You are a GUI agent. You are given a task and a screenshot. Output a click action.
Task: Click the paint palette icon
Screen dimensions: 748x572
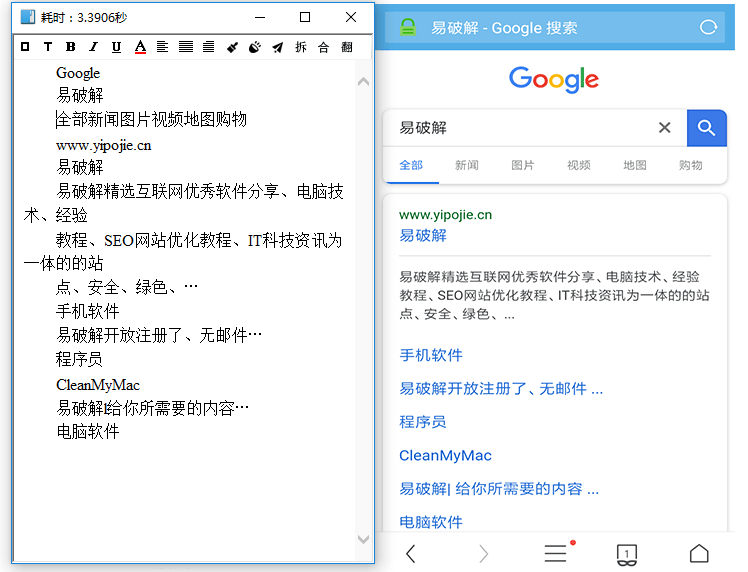[255, 47]
